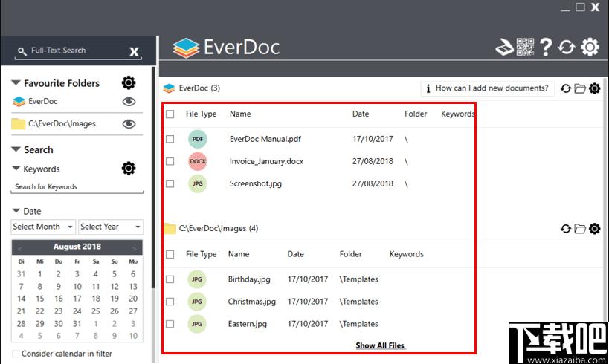
Task: Open the Select Year dropdown
Action: tap(111, 227)
